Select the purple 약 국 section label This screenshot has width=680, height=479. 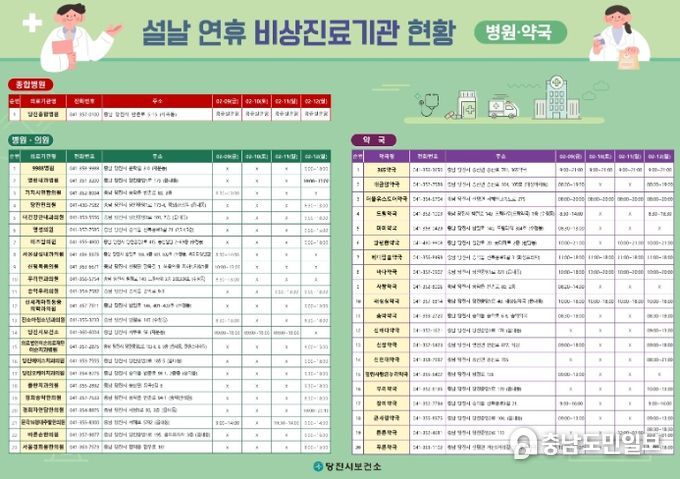click(x=373, y=140)
